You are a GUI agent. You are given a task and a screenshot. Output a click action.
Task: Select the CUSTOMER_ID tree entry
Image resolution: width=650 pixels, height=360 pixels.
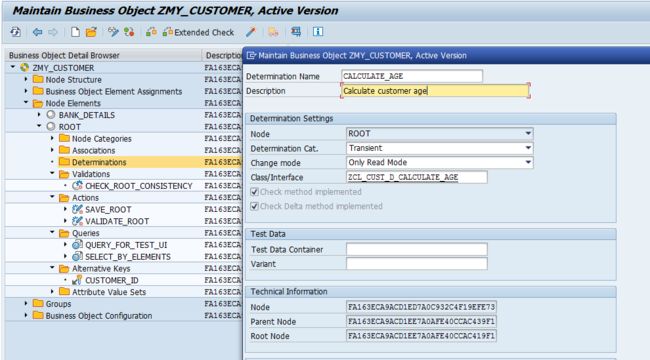click(x=112, y=280)
